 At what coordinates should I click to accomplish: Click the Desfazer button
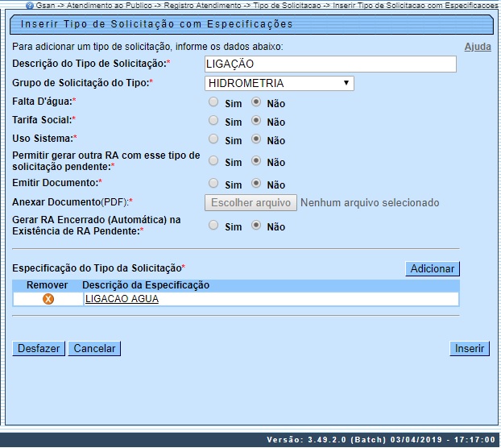(x=39, y=348)
